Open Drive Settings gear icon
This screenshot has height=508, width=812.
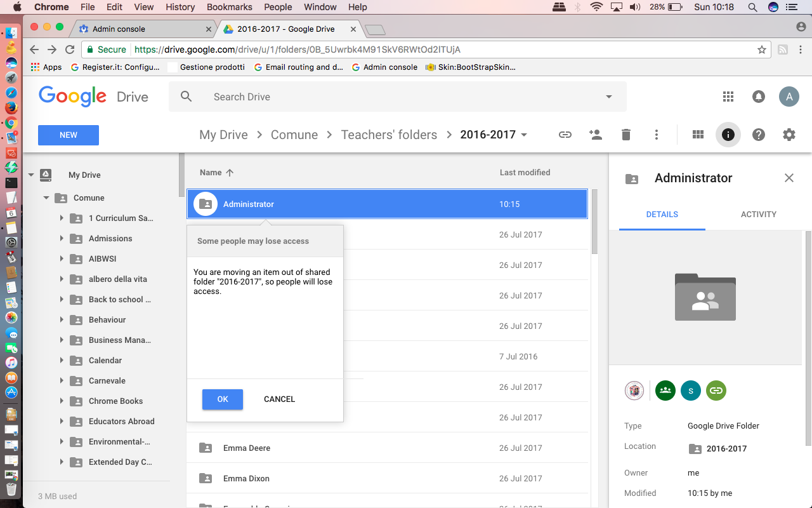tap(789, 135)
